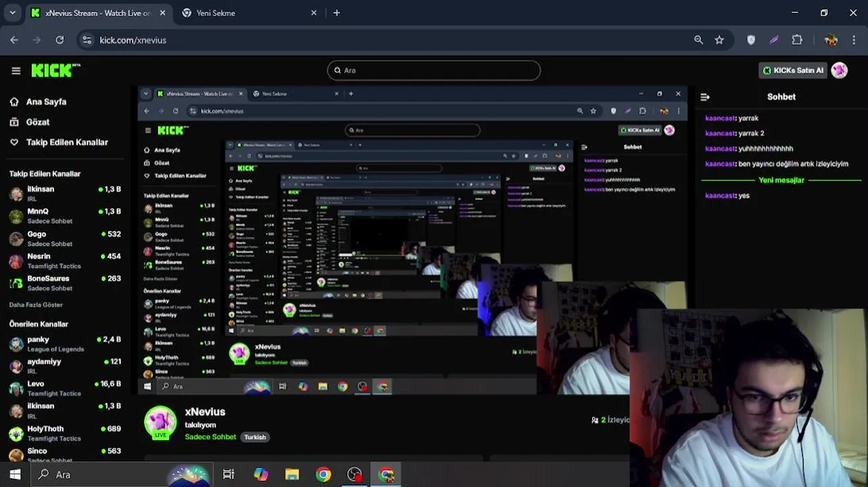Open the Windows Start menu
Viewport: 868px width, 487px height.
point(15,474)
